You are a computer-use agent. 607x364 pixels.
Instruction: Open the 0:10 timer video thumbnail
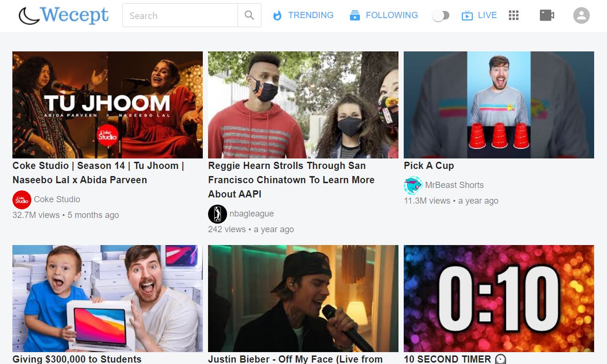[x=499, y=298]
